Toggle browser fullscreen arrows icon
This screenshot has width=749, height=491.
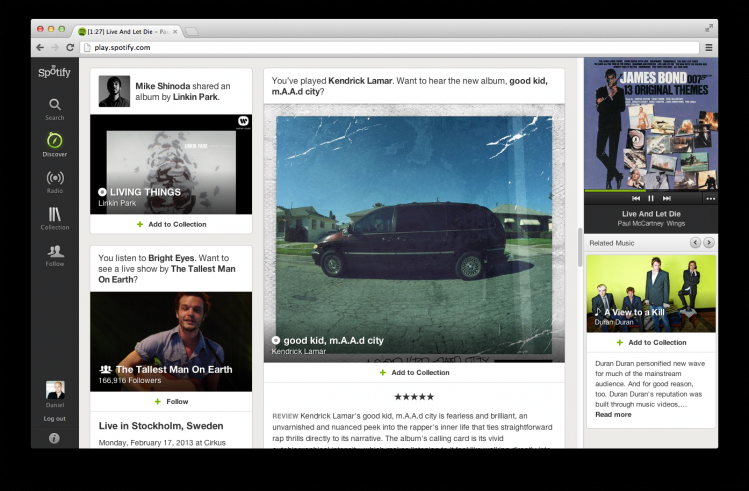click(x=709, y=28)
